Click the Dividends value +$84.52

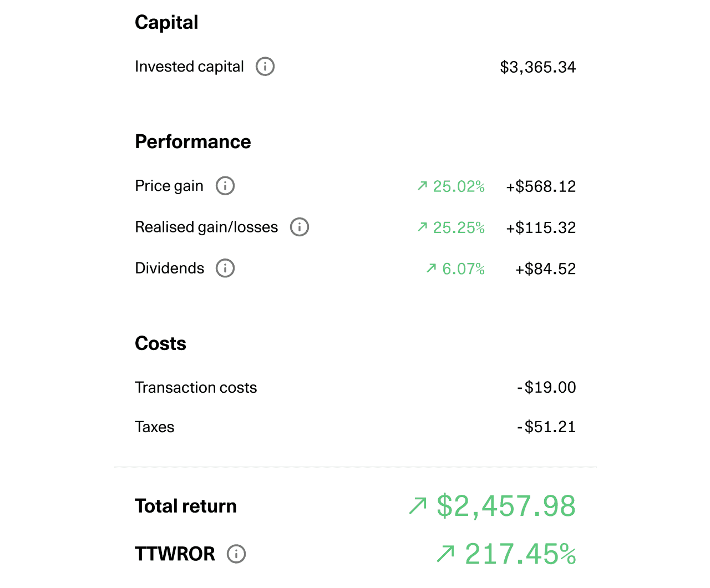546,269
